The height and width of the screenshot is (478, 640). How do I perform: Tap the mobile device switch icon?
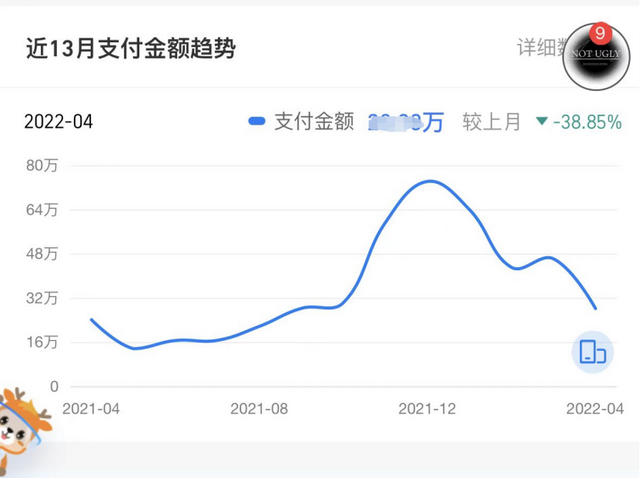[x=592, y=352]
